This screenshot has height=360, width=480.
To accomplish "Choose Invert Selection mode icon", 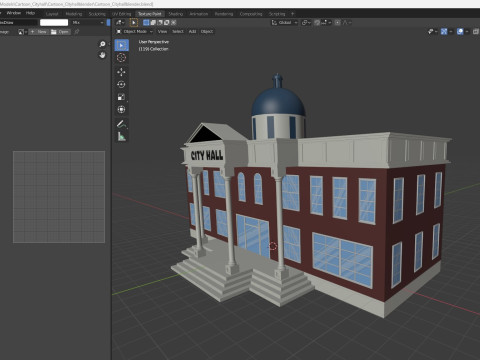I will coord(167,23).
